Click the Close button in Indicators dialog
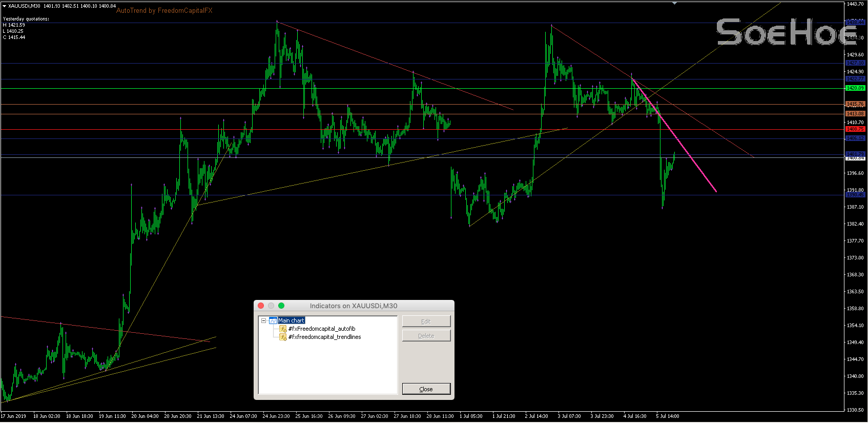This screenshot has width=868, height=423. point(426,389)
